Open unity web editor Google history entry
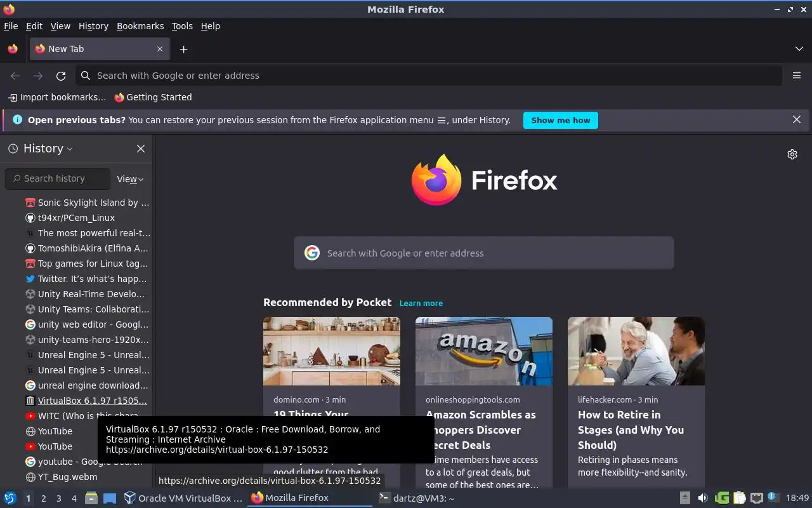Screen dimensions: 812x508 (x=88, y=324)
